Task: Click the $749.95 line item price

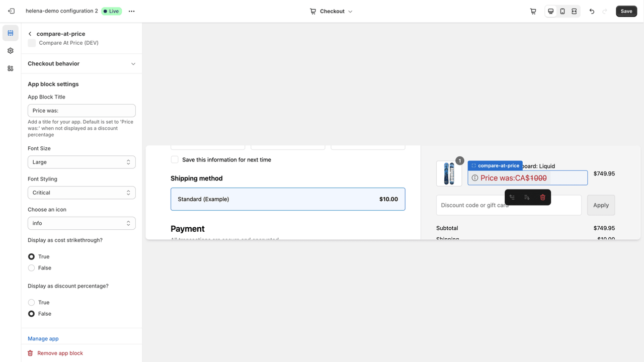Action: tap(604, 173)
